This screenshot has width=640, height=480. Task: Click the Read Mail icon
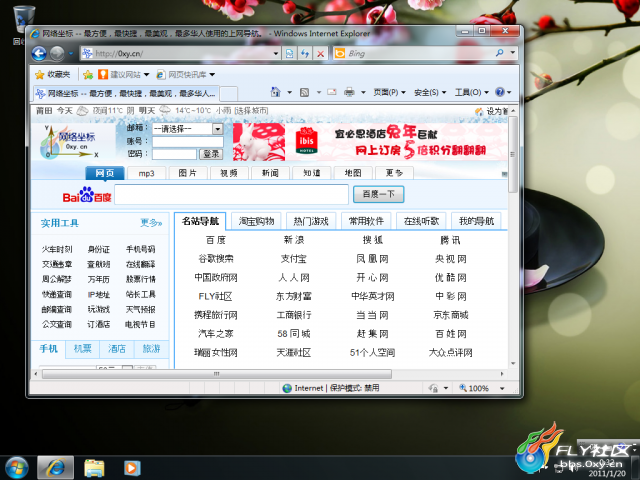point(332,92)
